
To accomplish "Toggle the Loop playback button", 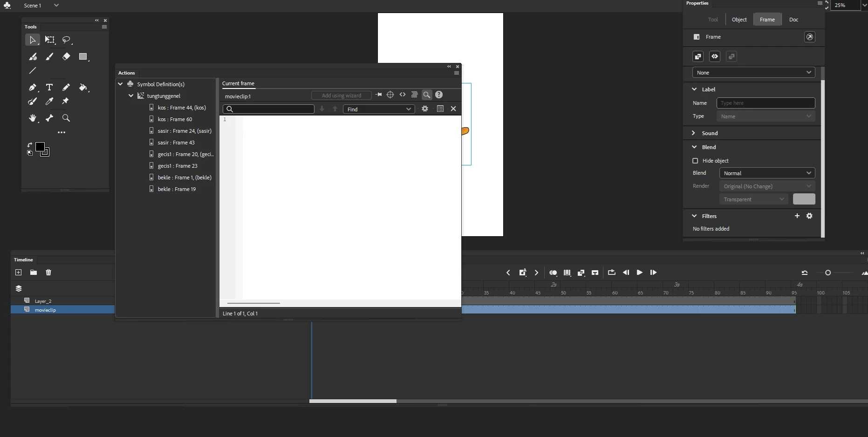I will (x=612, y=273).
